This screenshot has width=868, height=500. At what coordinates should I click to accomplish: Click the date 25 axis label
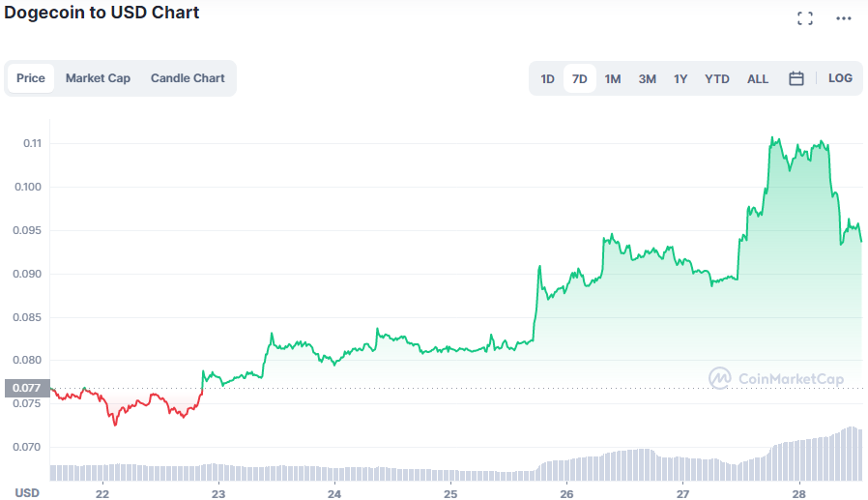[x=450, y=491]
